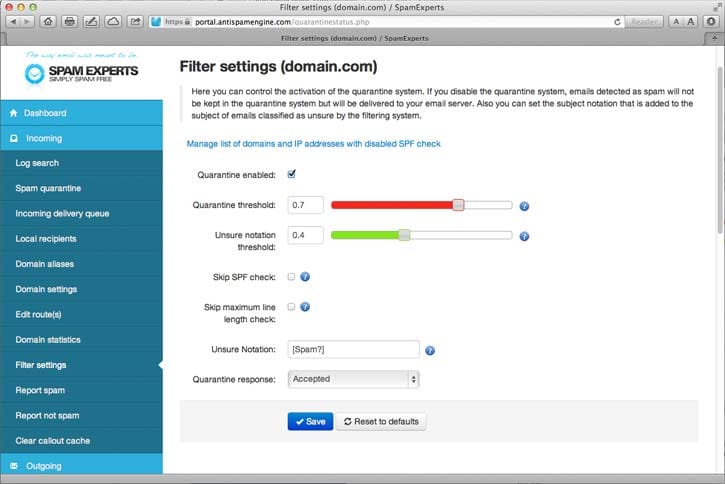Uncheck the Quarantine enabled checkbox
This screenshot has width=725, height=484.
point(292,174)
